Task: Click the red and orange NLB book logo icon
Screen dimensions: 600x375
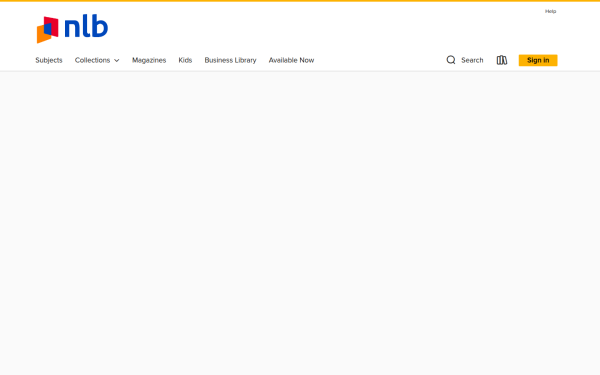Action: (x=47, y=29)
